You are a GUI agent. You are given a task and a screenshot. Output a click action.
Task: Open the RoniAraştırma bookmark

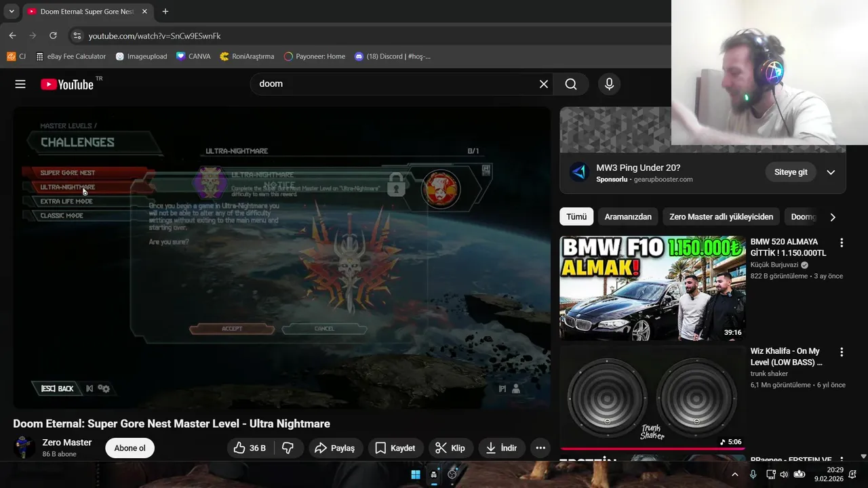pyautogui.click(x=247, y=56)
